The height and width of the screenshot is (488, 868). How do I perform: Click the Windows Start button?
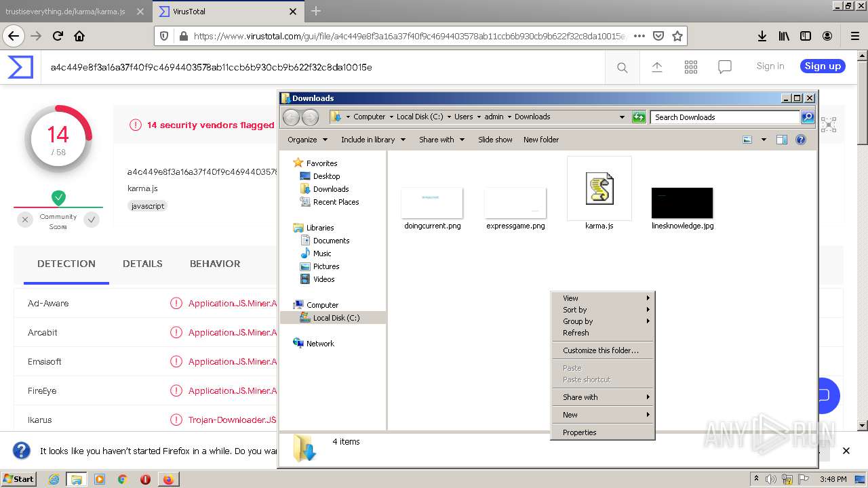pos(18,479)
